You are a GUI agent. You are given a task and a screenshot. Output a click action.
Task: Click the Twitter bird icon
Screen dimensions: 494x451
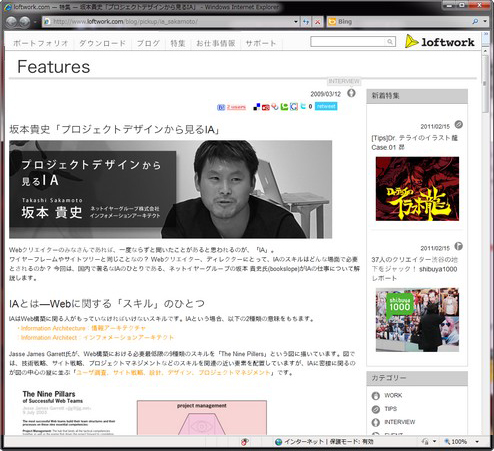pyautogui.click(x=303, y=106)
